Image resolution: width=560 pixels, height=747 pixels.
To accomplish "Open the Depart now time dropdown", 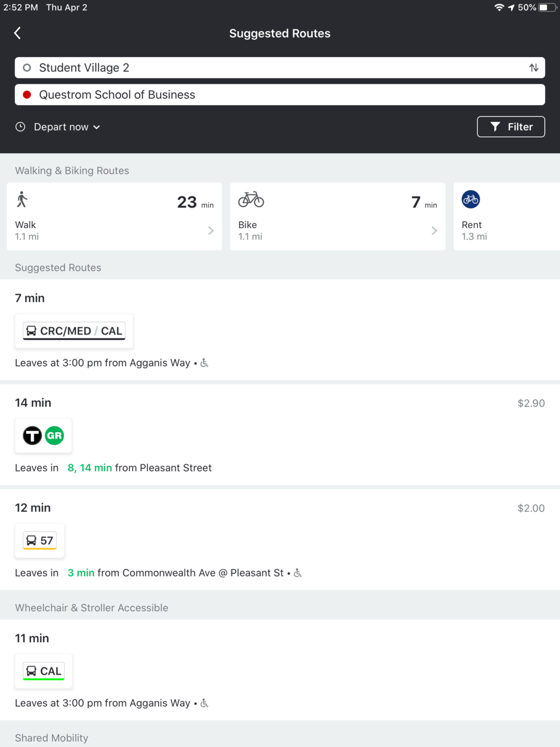I will [67, 127].
